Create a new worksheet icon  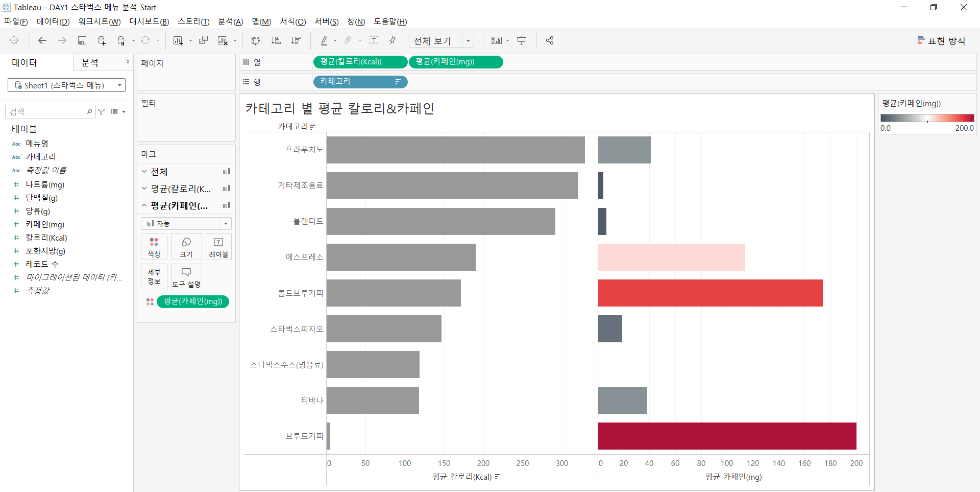[x=178, y=40]
